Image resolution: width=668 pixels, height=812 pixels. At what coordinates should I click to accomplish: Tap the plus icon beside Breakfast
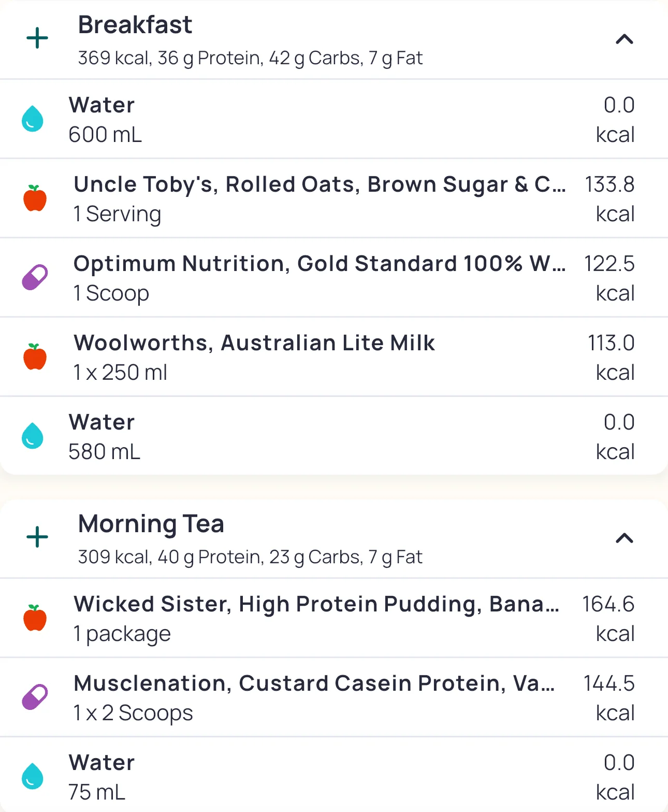tap(37, 39)
